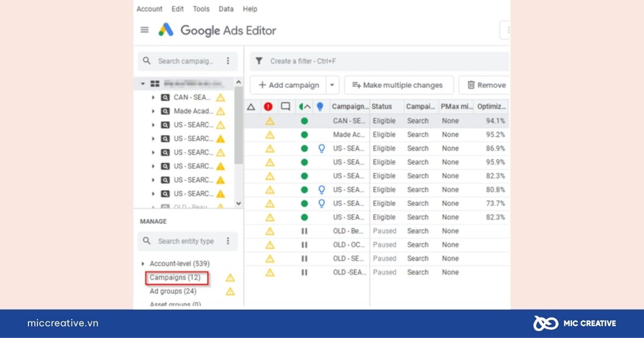Sort by the PMax mi... column header
Image resolution: width=644 pixels, height=338 pixels.
(456, 107)
